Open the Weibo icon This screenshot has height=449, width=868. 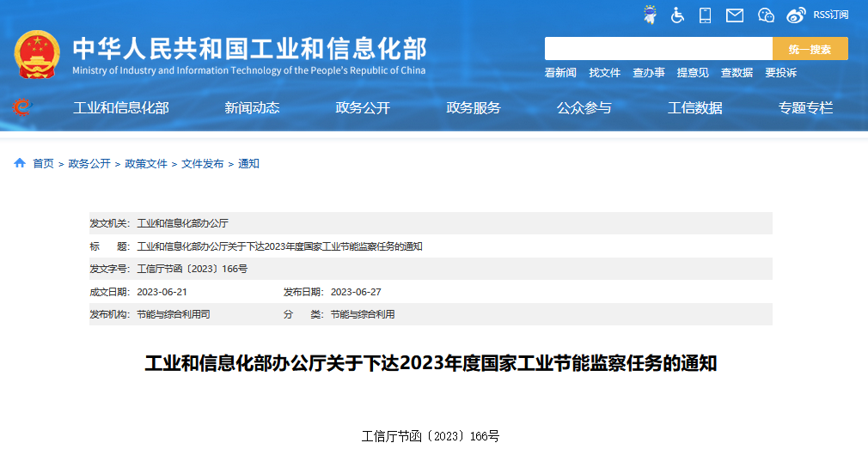coord(796,15)
